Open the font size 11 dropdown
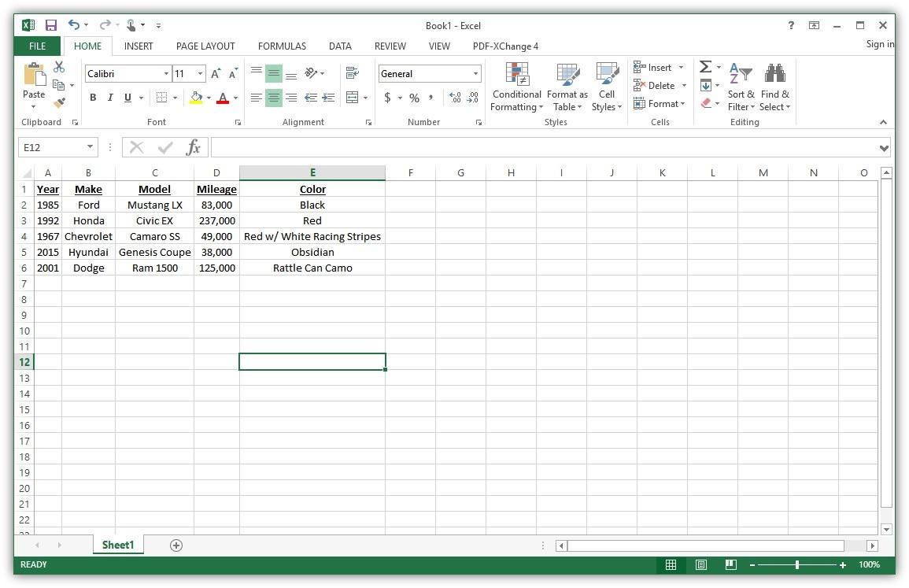 (200, 74)
